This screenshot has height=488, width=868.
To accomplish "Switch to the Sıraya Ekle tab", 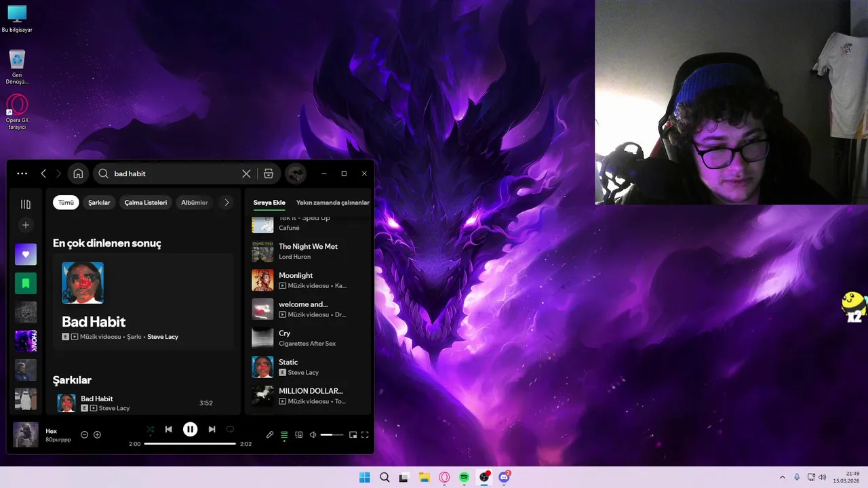I will 269,203.
